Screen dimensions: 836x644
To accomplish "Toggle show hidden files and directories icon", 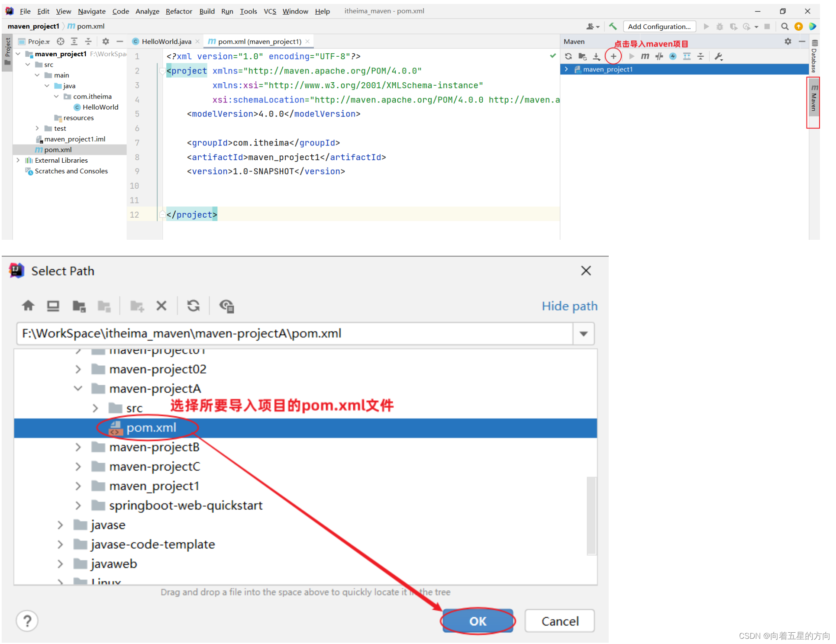I will point(226,306).
